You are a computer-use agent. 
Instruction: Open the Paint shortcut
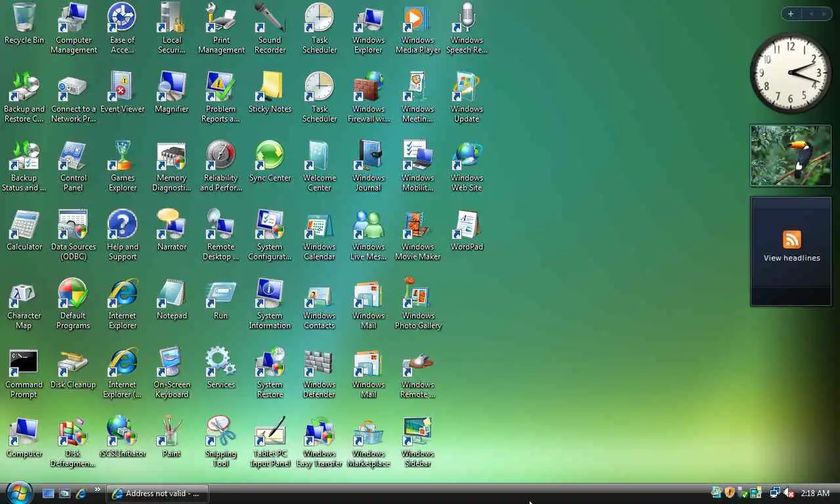tap(172, 437)
